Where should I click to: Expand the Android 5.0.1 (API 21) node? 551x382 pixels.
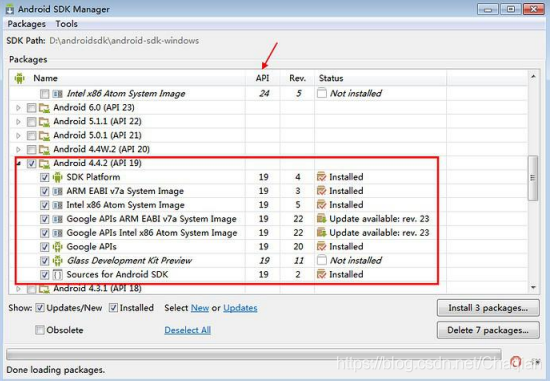tap(18, 136)
